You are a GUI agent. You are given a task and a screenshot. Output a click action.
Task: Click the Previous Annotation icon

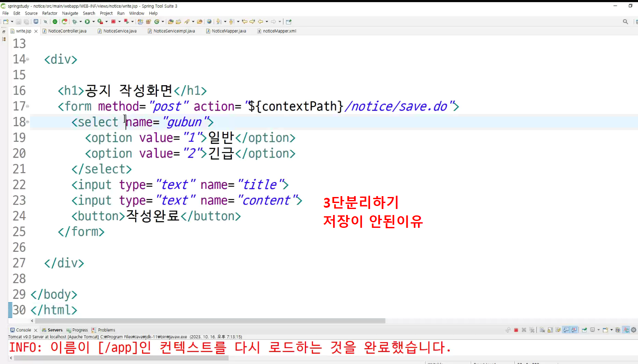[x=232, y=21]
